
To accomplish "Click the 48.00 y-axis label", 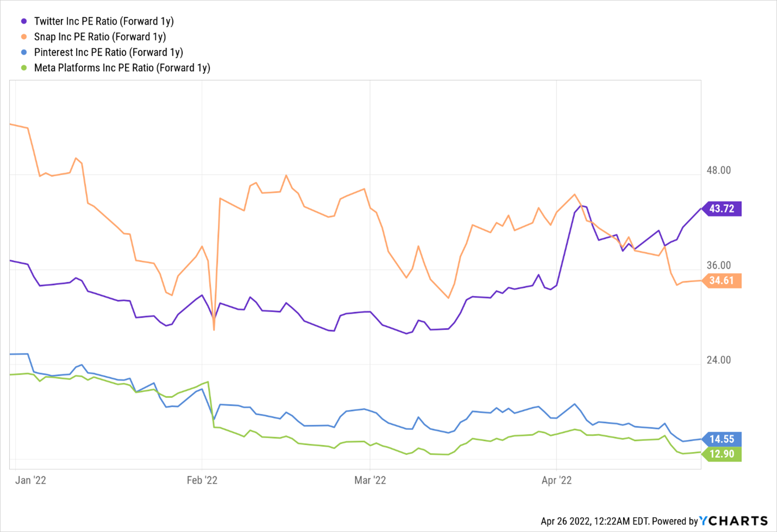I will pyautogui.click(x=718, y=170).
